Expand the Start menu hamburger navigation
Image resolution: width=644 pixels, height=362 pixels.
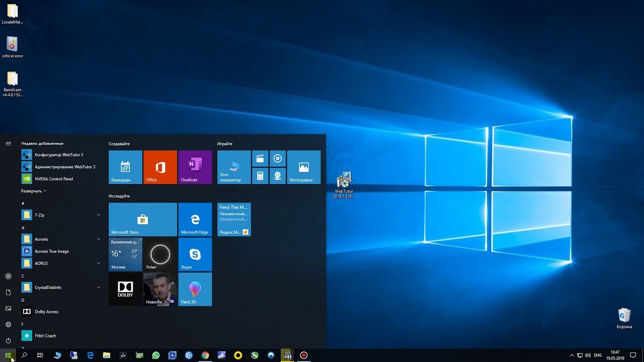click(8, 144)
